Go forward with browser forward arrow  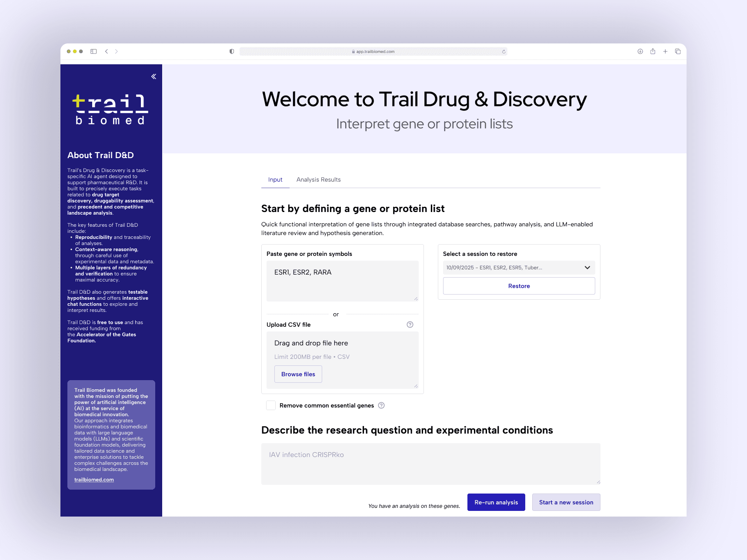116,51
